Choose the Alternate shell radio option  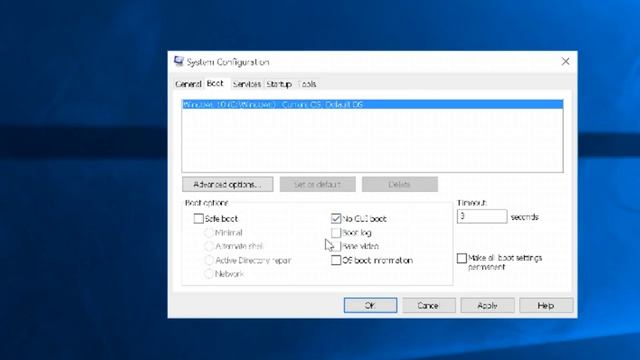point(209,247)
